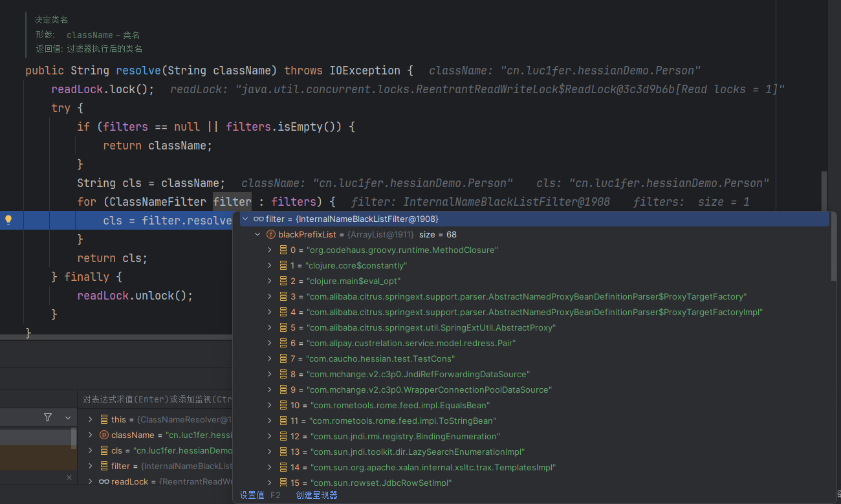Expand entry 1 clojure.core$constantly
841x504 pixels.
coord(270,265)
